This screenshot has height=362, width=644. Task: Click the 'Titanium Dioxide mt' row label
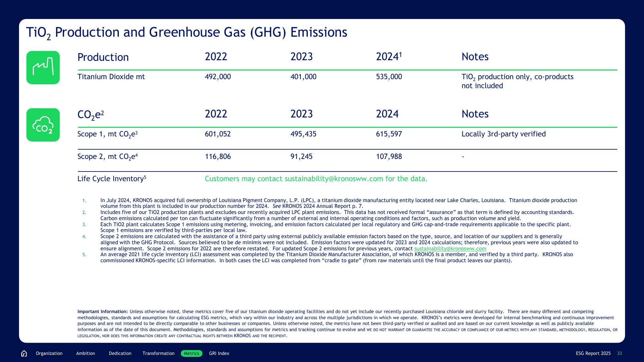[x=111, y=77]
